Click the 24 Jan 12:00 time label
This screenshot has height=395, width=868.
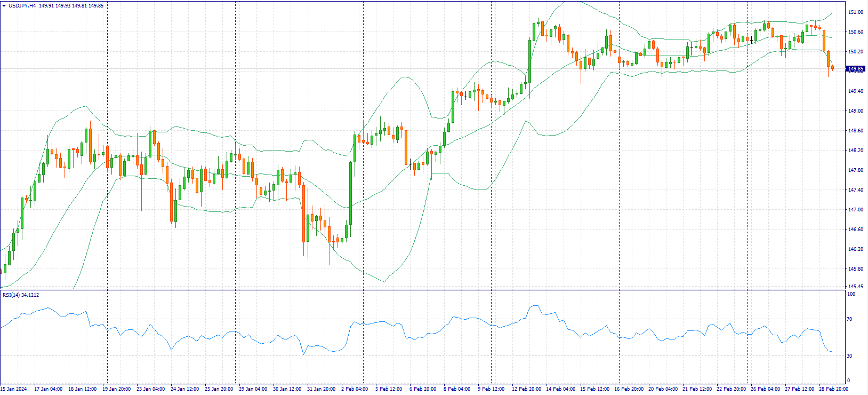click(x=184, y=389)
